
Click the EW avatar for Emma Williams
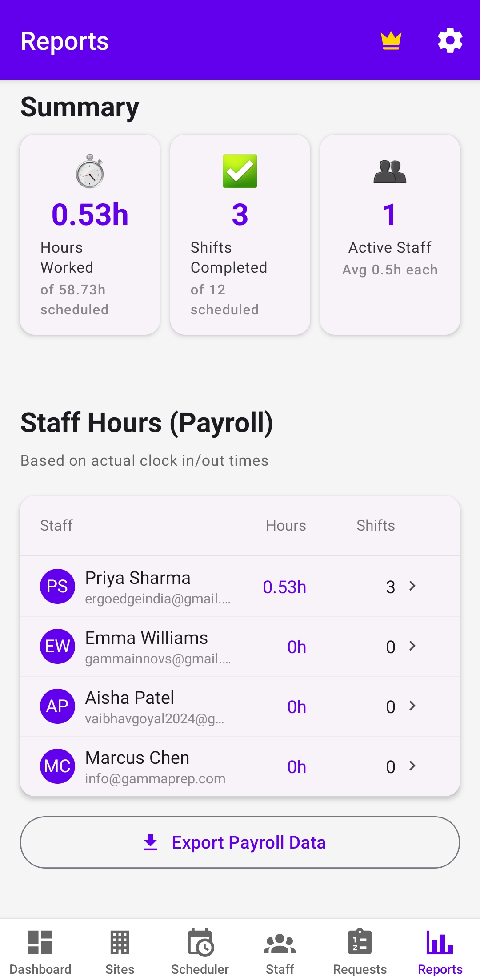tap(57, 646)
